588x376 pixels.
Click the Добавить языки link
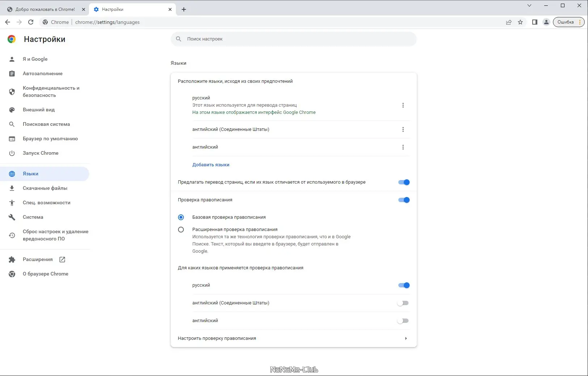click(x=211, y=165)
